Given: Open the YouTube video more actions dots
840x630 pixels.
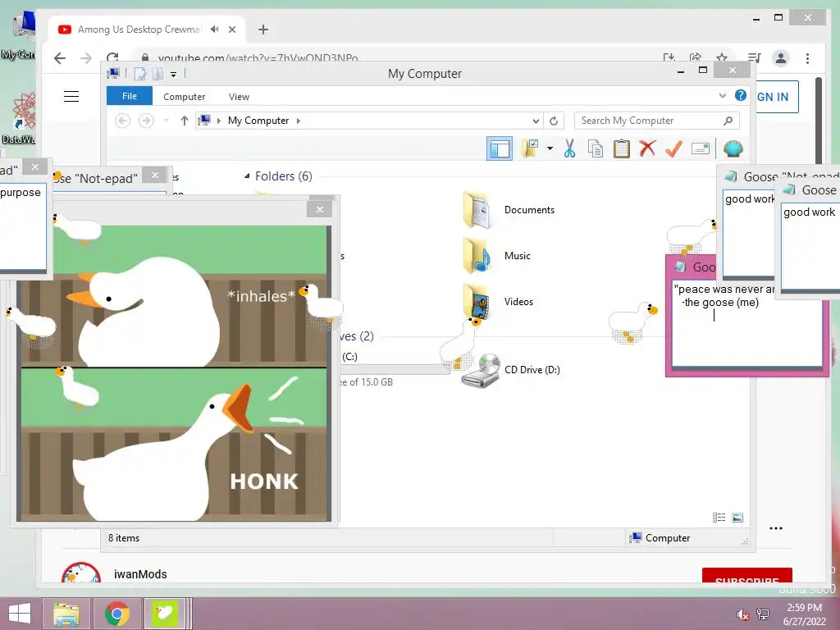Looking at the screenshot, I should (776, 528).
